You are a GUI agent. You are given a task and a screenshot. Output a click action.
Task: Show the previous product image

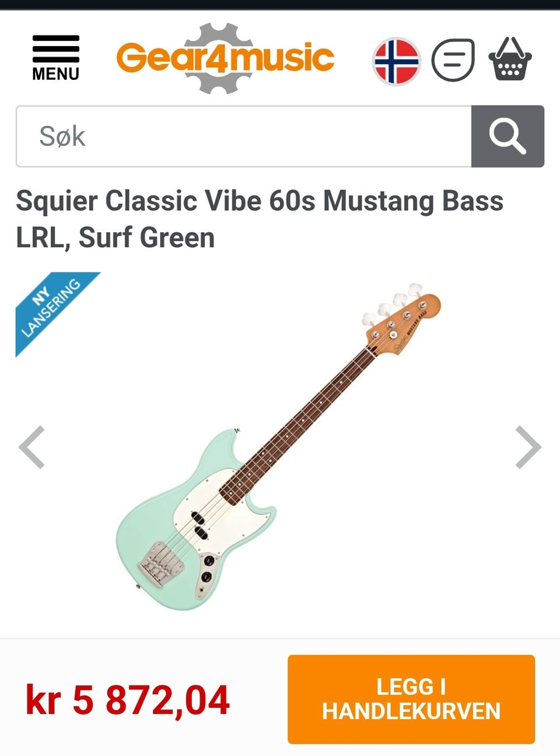coord(32,447)
